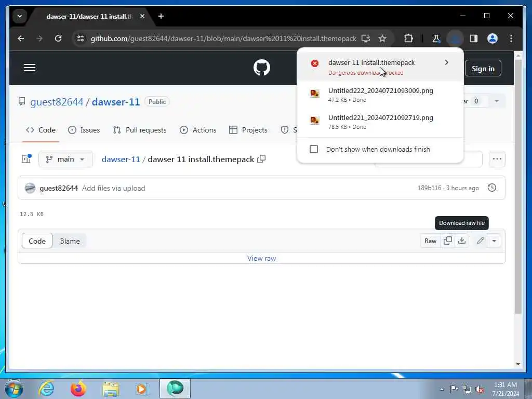Open Action Center flag tray icon
Viewport: 532px width, 399px height.
tap(454, 389)
